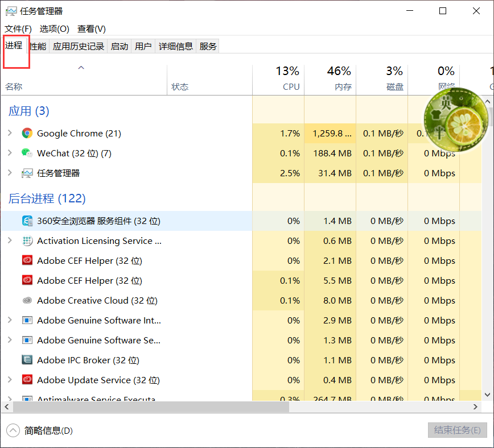Click the 2.9 MB memory cell
Image resolution: width=494 pixels, height=448 pixels.
point(330,320)
